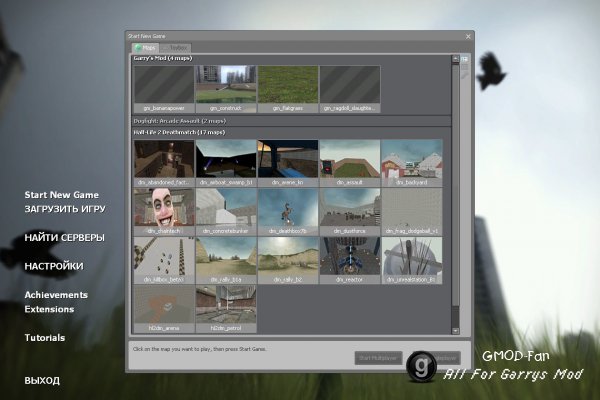Click the Start Multiplayer button
600x400 pixels.
point(378,358)
